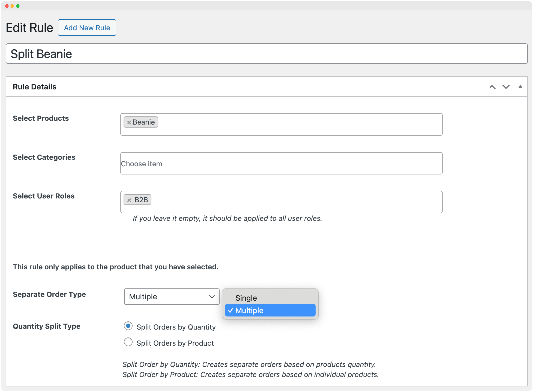Choose Single from the dropdown list
Viewport: 533px width, 392px height.
pyautogui.click(x=246, y=298)
